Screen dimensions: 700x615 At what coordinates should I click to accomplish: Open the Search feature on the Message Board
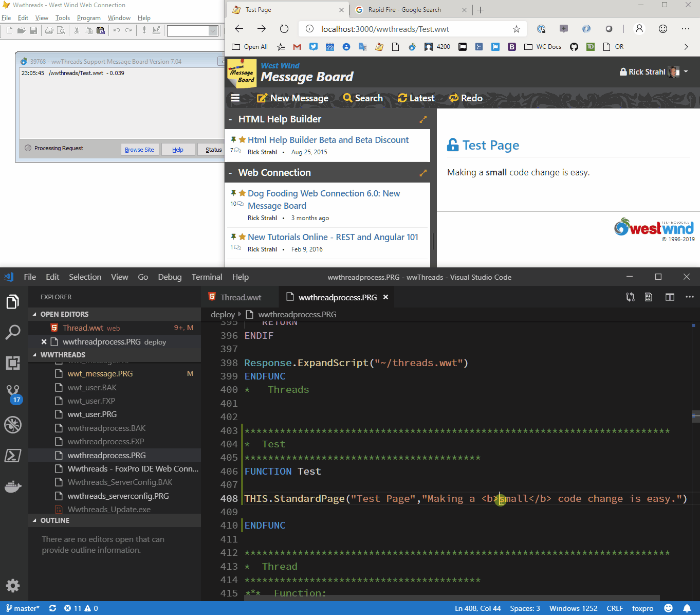point(363,98)
